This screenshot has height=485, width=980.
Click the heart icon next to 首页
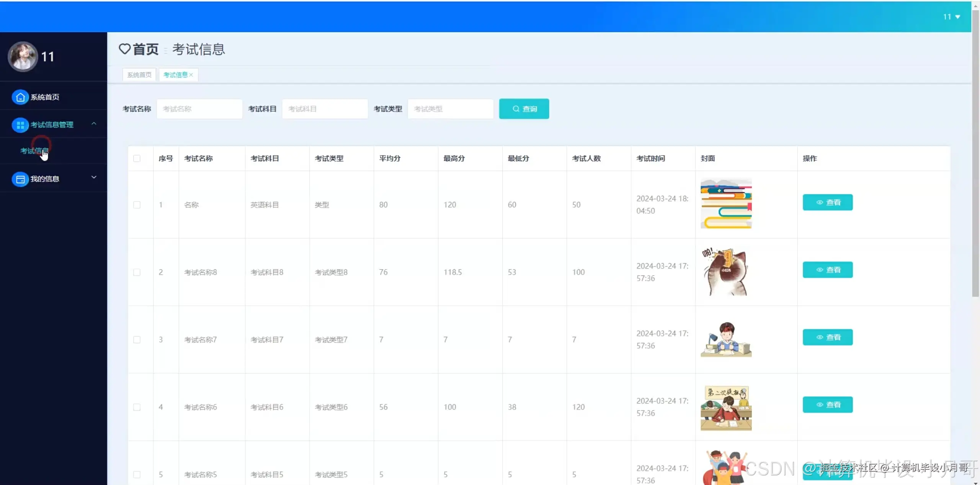click(x=125, y=49)
